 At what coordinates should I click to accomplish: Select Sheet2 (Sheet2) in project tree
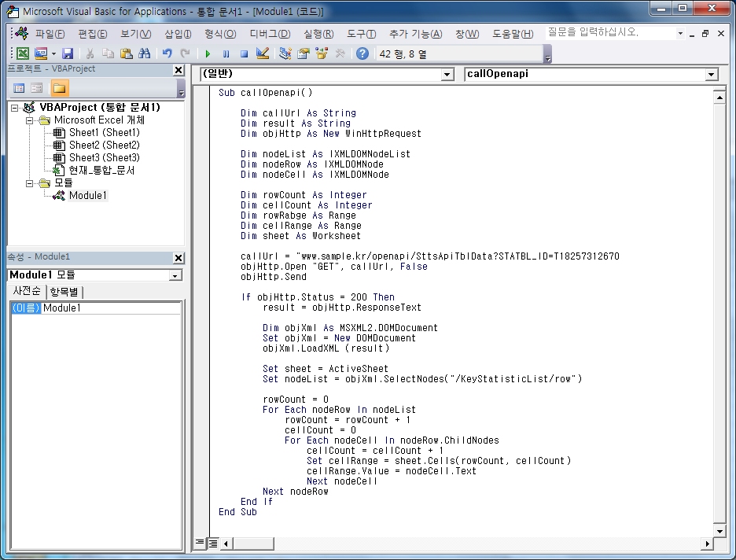[104, 145]
